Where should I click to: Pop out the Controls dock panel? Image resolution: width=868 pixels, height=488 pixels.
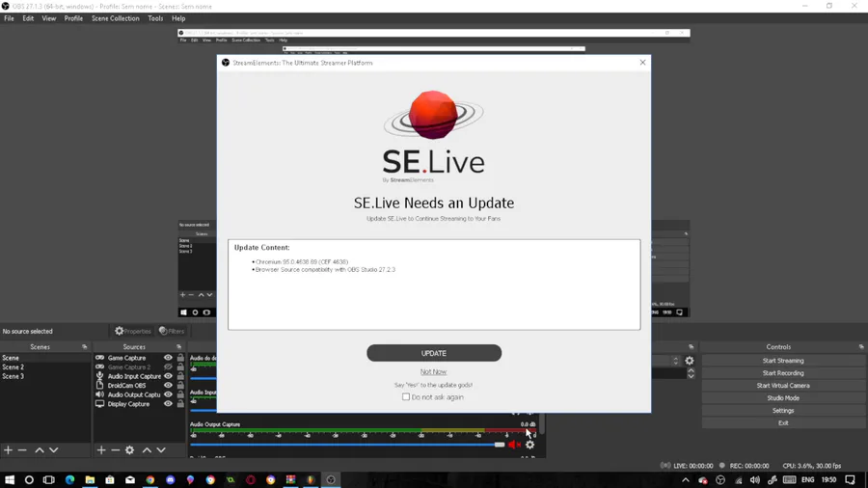tap(861, 347)
